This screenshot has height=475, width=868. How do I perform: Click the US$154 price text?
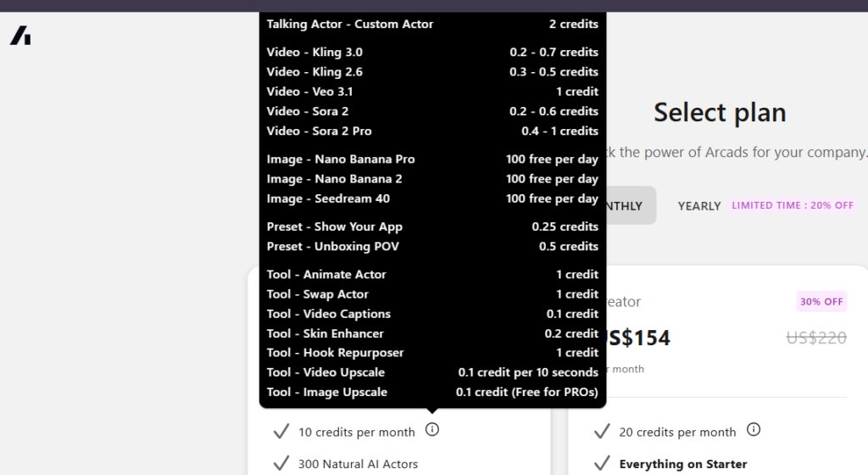click(638, 338)
